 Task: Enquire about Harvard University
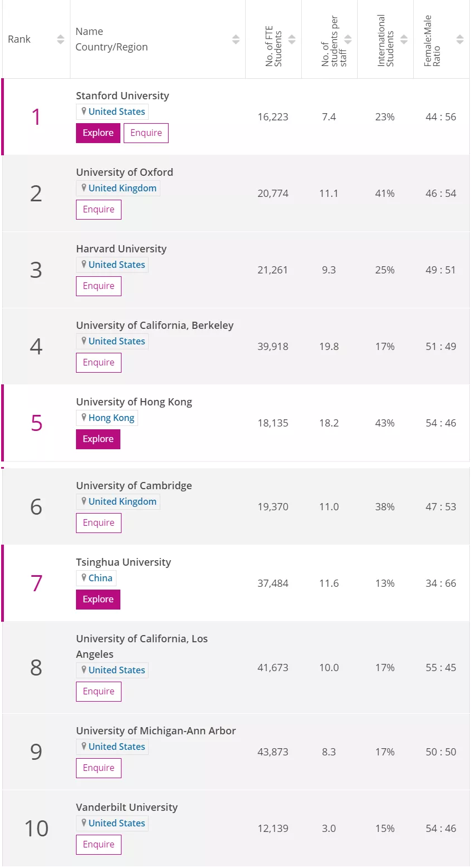point(99,286)
